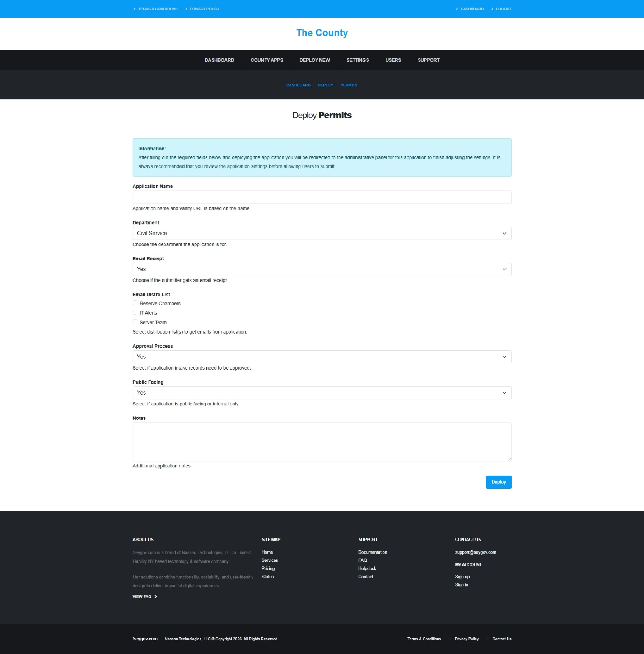Check the Reserve Chambers distro list
Viewport: 644px width, 654px height.
tap(135, 303)
